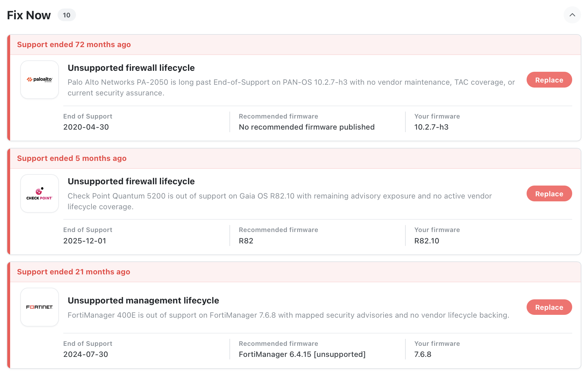
Task: Select the FortiManager 400E device icon
Action: point(39,307)
